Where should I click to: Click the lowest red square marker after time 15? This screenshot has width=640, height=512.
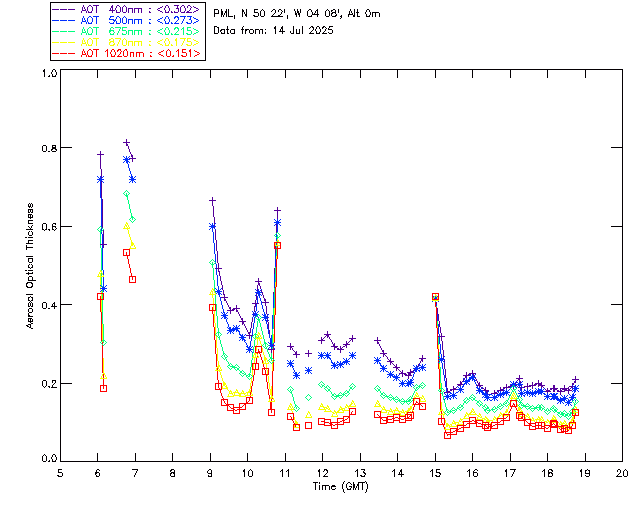(448, 435)
